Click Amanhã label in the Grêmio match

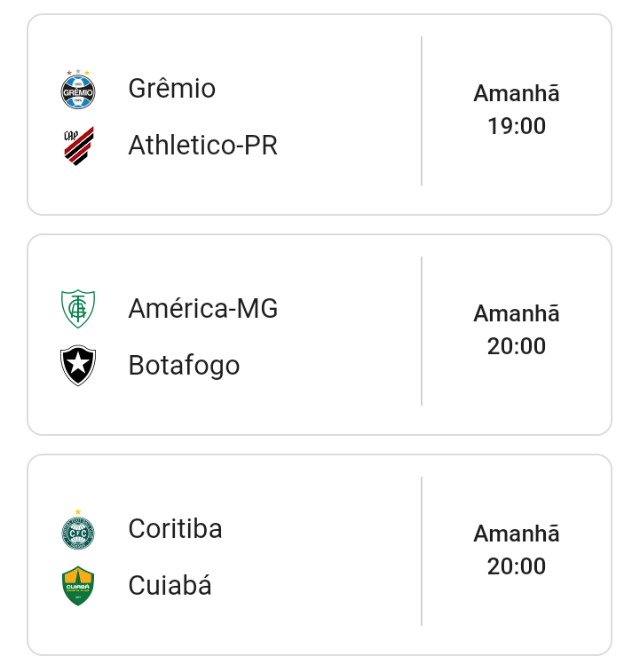pyautogui.click(x=517, y=93)
